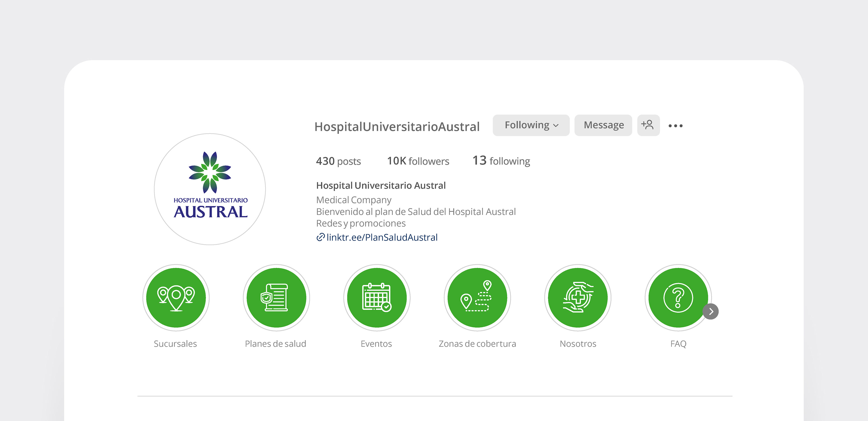View the 13 following list
Viewport: 868px width, 421px height.
click(501, 161)
